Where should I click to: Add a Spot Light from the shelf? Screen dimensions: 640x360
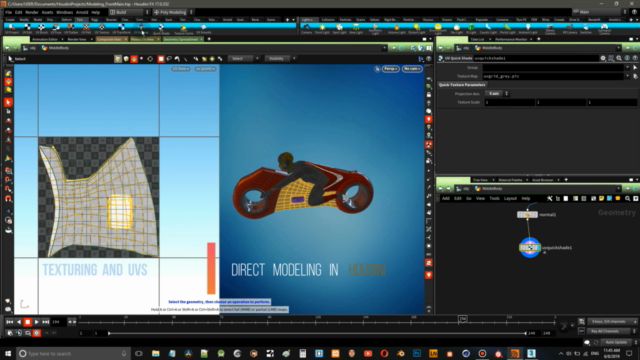click(x=339, y=29)
